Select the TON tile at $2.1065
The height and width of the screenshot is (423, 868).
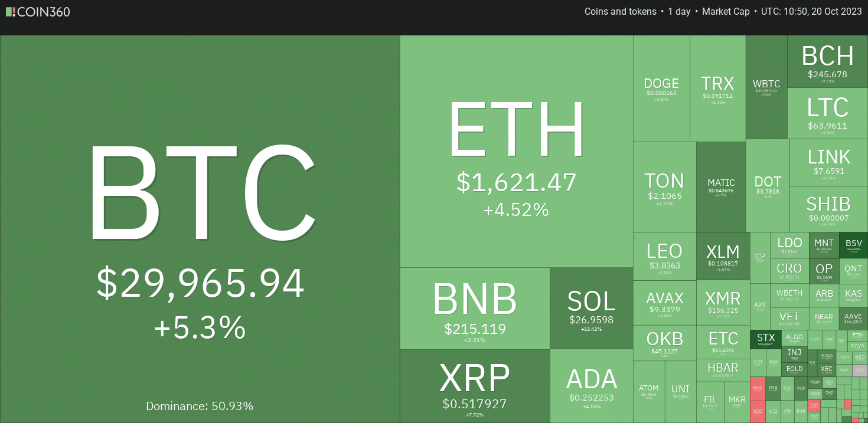coord(665,187)
